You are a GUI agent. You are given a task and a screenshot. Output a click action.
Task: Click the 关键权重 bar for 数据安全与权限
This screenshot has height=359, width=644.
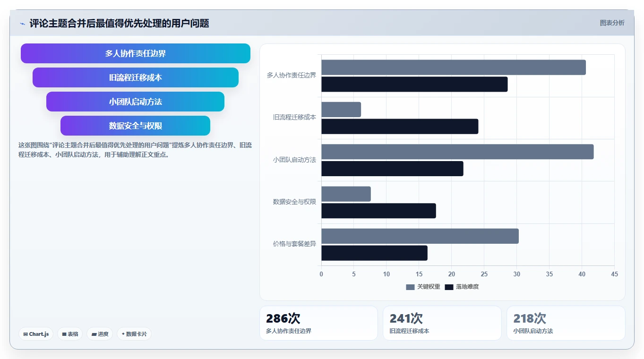pyautogui.click(x=346, y=194)
